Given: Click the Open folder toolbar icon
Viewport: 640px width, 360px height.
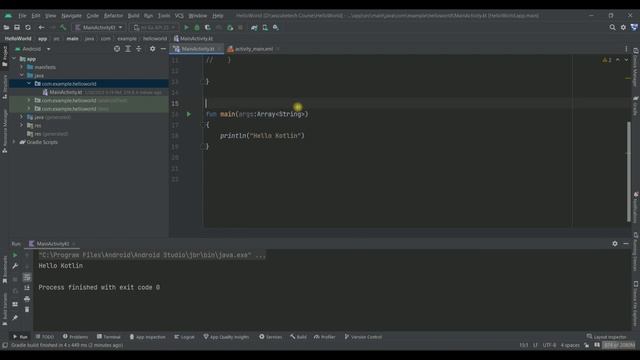Looking at the screenshot, I should click(6, 27).
